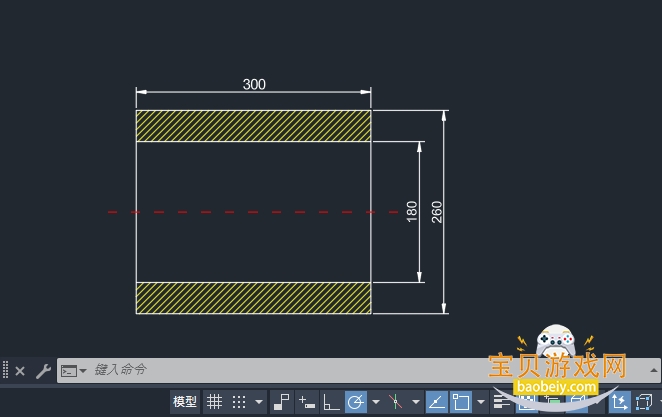Open object snap options dropdown
Viewport: 662px width, 417px height.
coord(481,402)
